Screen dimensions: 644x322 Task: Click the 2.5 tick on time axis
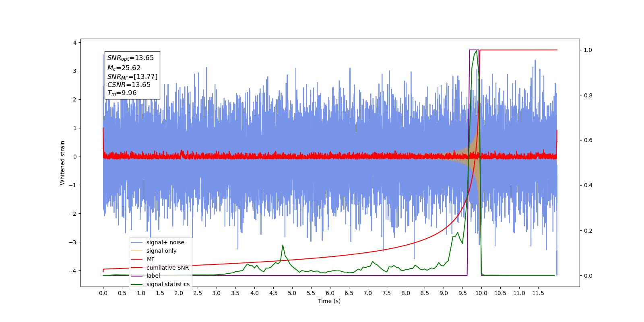pyautogui.click(x=198, y=293)
